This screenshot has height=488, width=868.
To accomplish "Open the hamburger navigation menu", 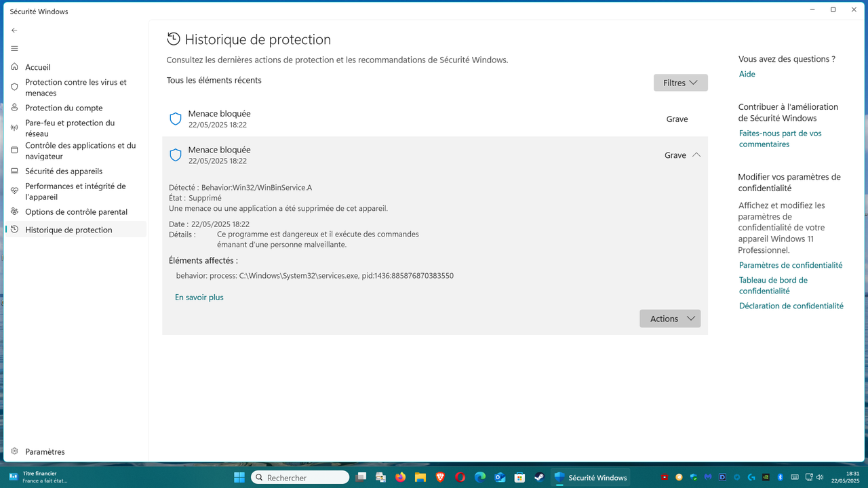I will tap(14, 49).
